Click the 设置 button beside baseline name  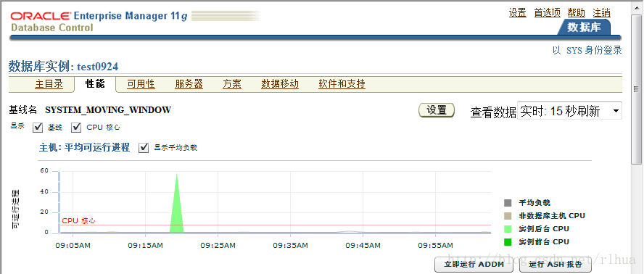pyautogui.click(x=437, y=110)
